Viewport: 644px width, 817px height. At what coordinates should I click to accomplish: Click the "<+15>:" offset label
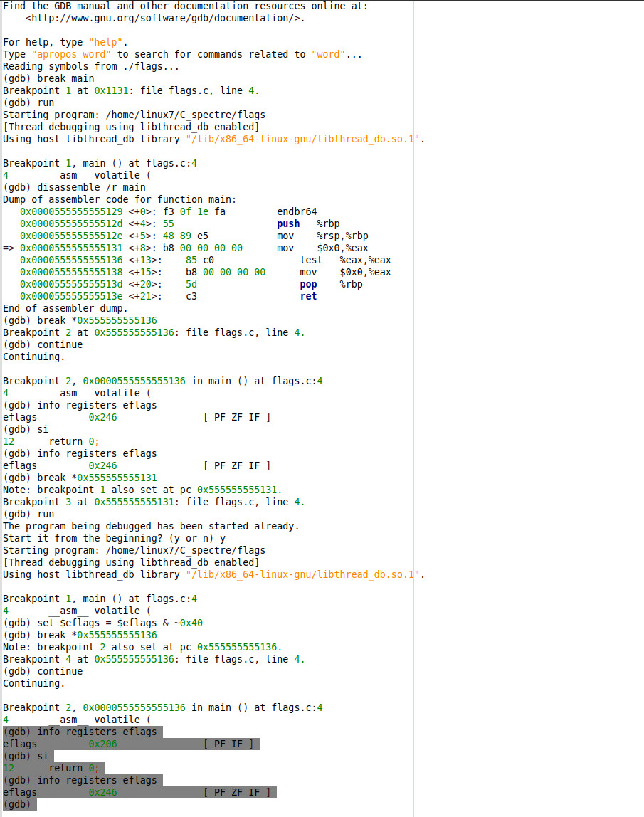pyautogui.click(x=145, y=272)
